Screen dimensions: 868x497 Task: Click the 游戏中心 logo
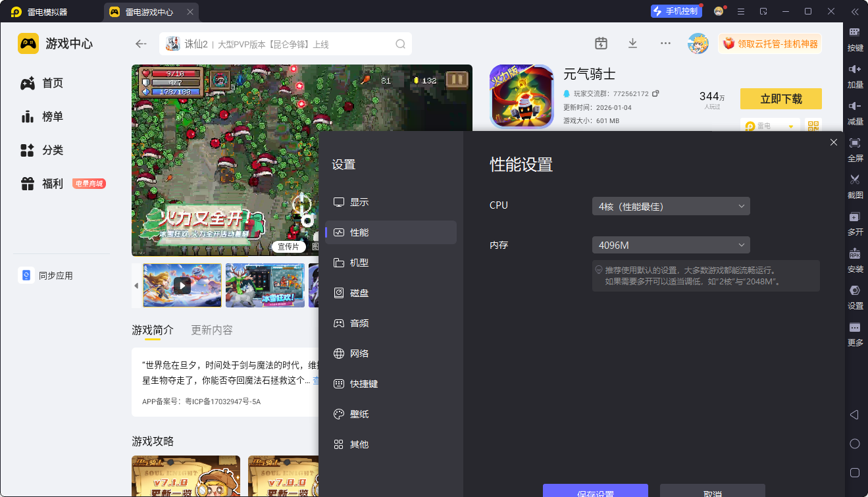55,44
